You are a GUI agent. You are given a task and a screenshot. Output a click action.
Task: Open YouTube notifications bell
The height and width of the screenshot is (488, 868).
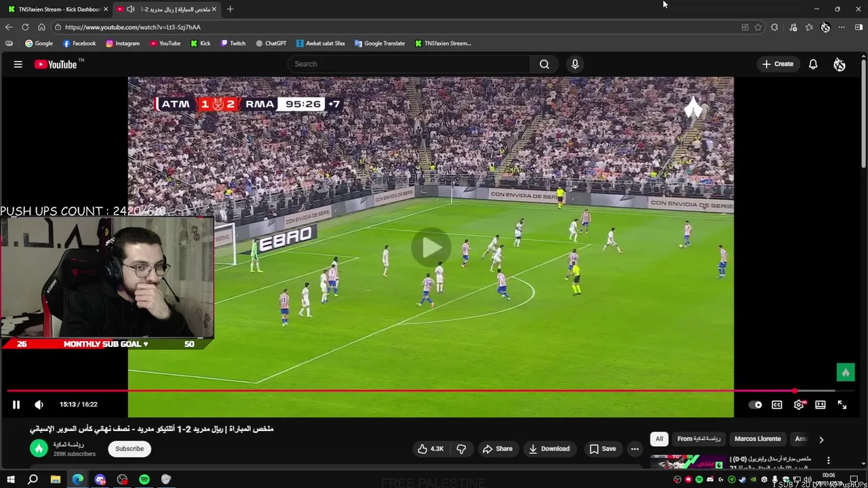click(812, 64)
